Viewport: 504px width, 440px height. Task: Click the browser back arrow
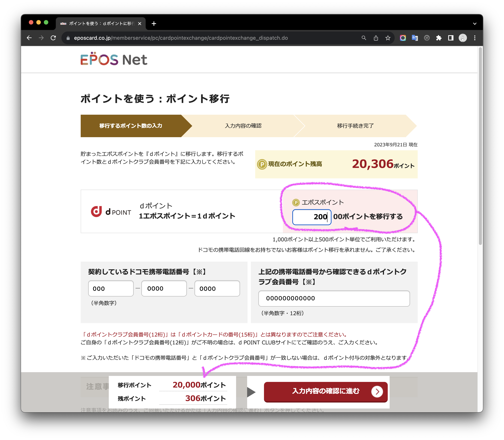tap(29, 38)
